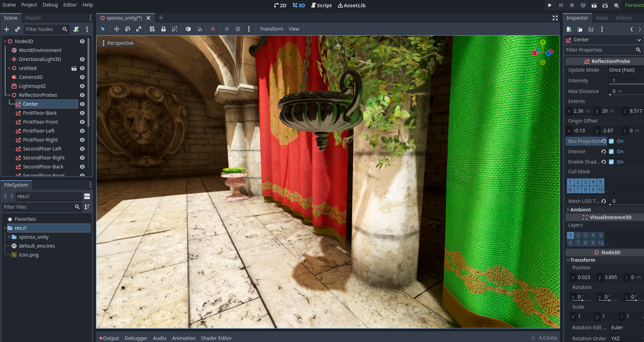Switch to the Node tab
Viewport: 644px width, 342px height.
602,18
